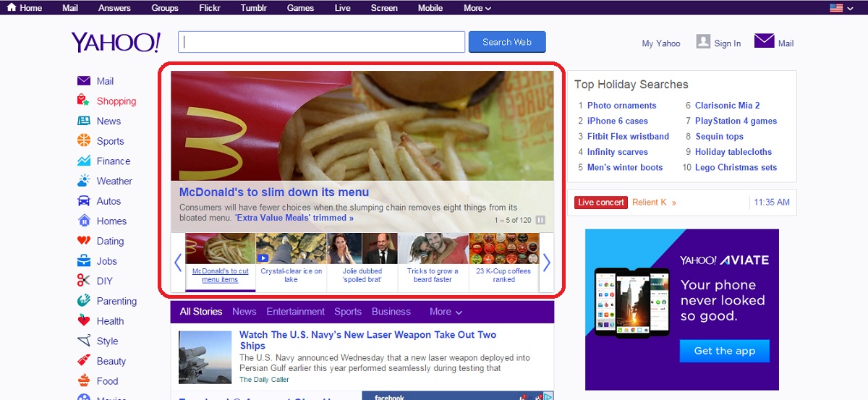
Task: Click the Search Web button
Action: pos(507,42)
